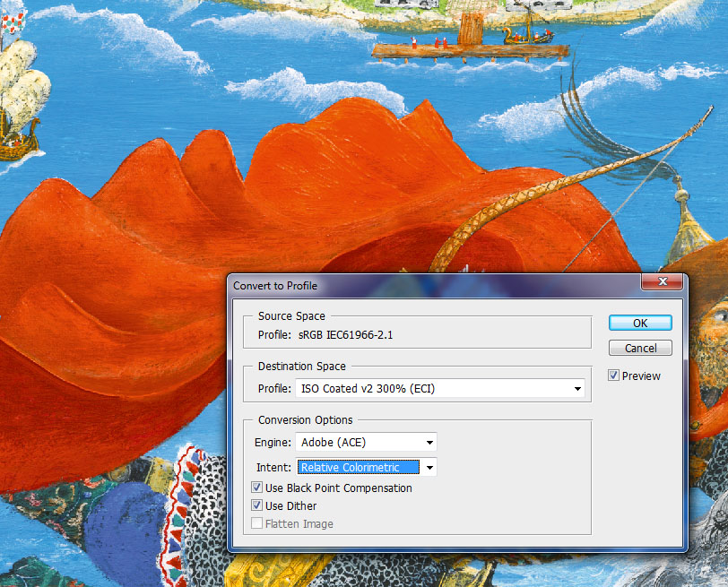This screenshot has height=587, width=728.
Task: Disable the Use Dither option
Action: click(x=256, y=505)
